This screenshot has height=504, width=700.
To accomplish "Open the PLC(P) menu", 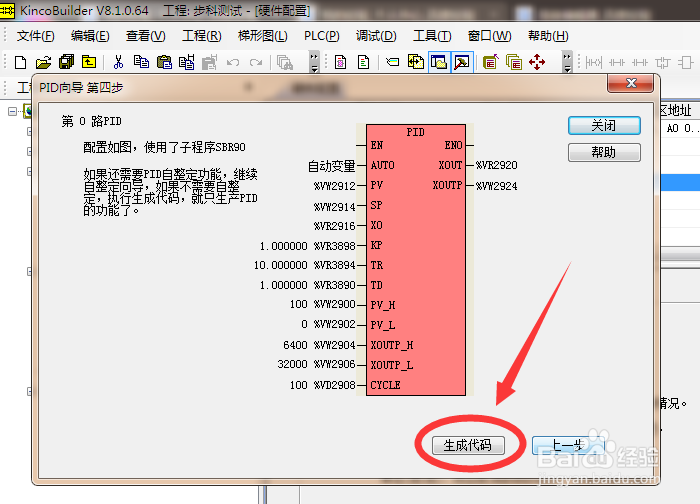I will pyautogui.click(x=322, y=36).
